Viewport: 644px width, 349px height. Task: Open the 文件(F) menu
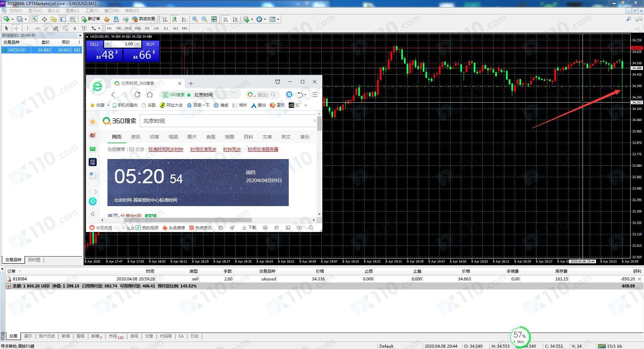pyautogui.click(x=15, y=11)
